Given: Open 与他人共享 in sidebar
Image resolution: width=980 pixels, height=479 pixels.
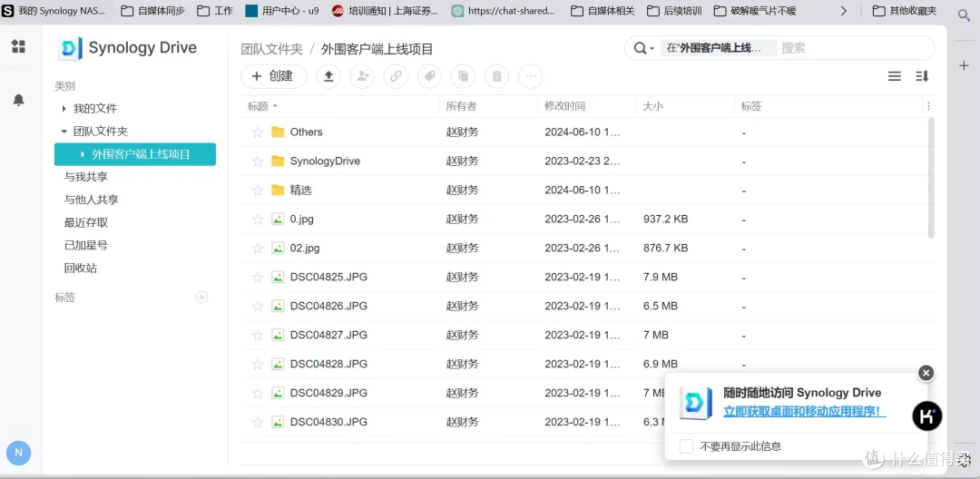Looking at the screenshot, I should click(x=92, y=200).
